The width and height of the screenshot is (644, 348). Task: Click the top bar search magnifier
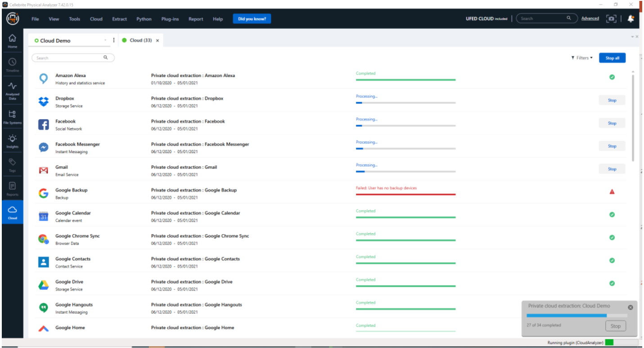click(x=569, y=18)
